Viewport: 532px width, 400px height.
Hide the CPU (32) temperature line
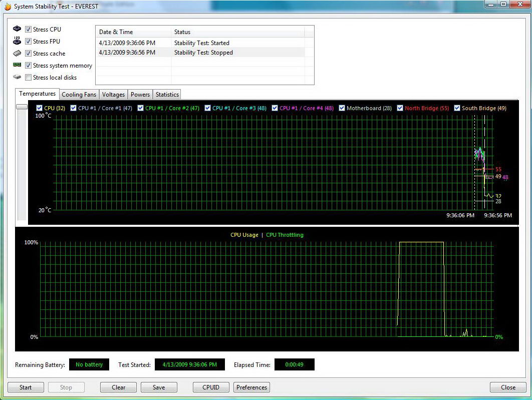point(40,108)
